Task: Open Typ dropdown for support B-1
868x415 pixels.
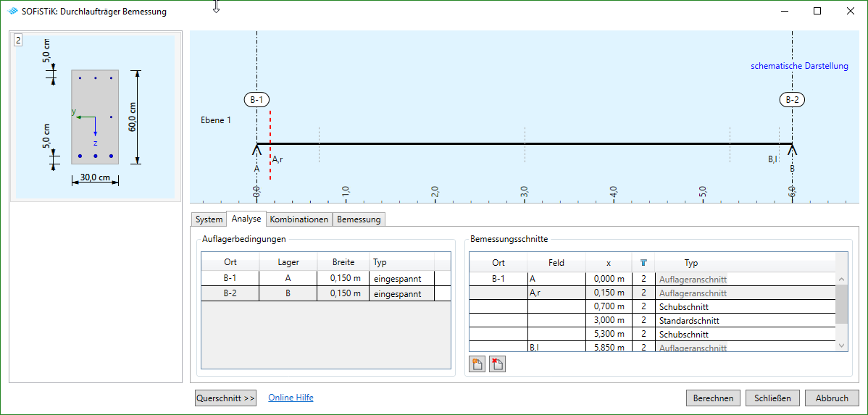Action: (402, 279)
